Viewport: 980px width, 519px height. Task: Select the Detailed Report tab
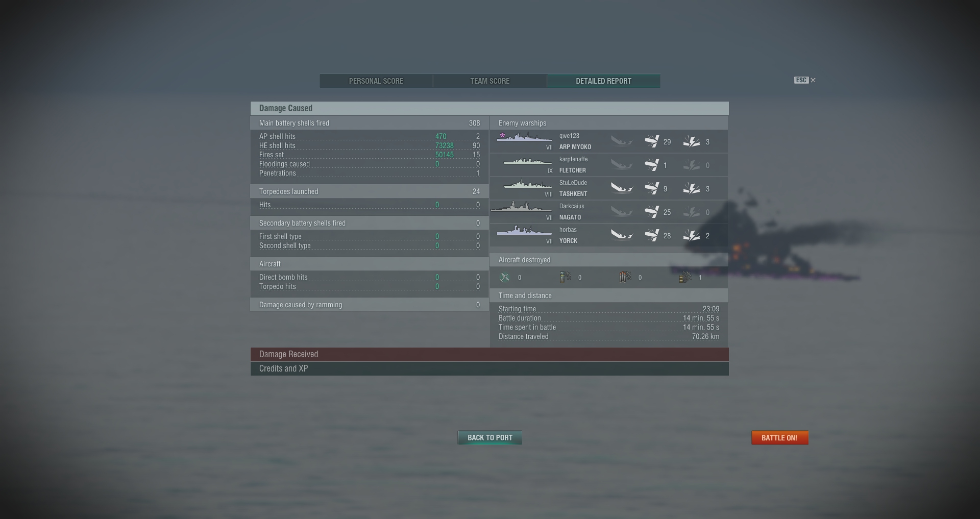[604, 81]
